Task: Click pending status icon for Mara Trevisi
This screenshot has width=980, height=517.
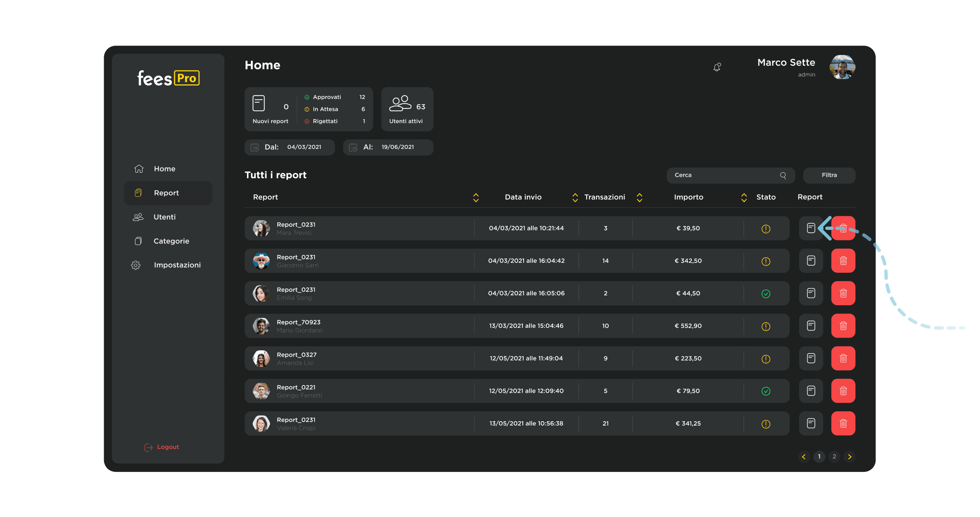Action: [x=766, y=229]
